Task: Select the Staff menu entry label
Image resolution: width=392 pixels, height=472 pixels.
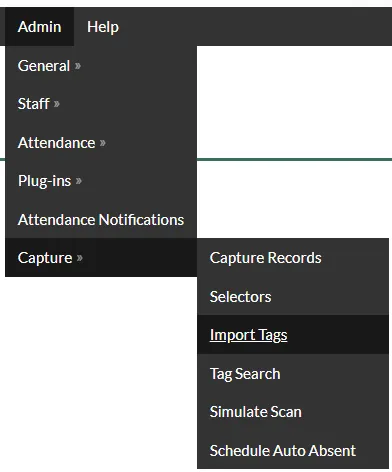Action: pos(34,104)
